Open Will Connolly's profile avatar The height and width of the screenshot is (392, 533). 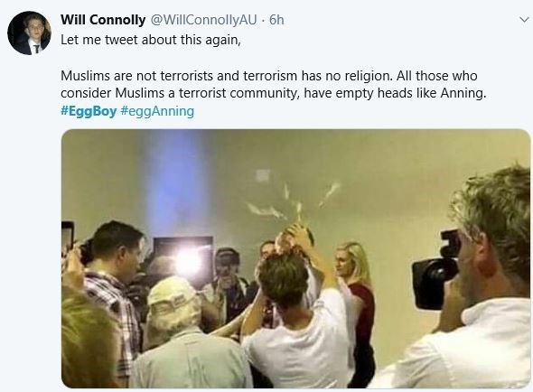pos(29,33)
